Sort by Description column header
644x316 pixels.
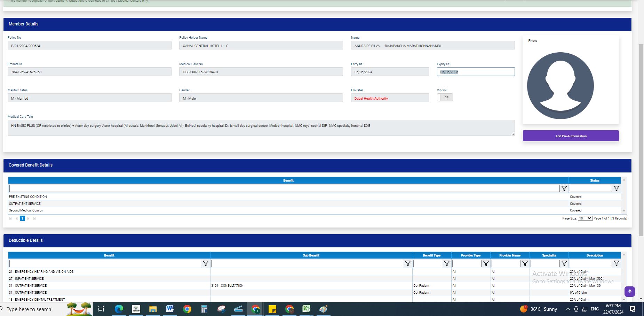click(594, 255)
